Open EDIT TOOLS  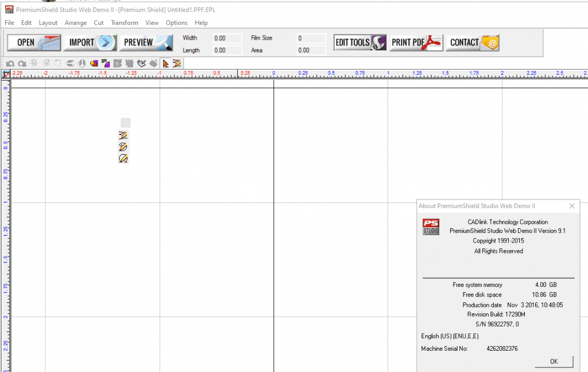tap(361, 43)
